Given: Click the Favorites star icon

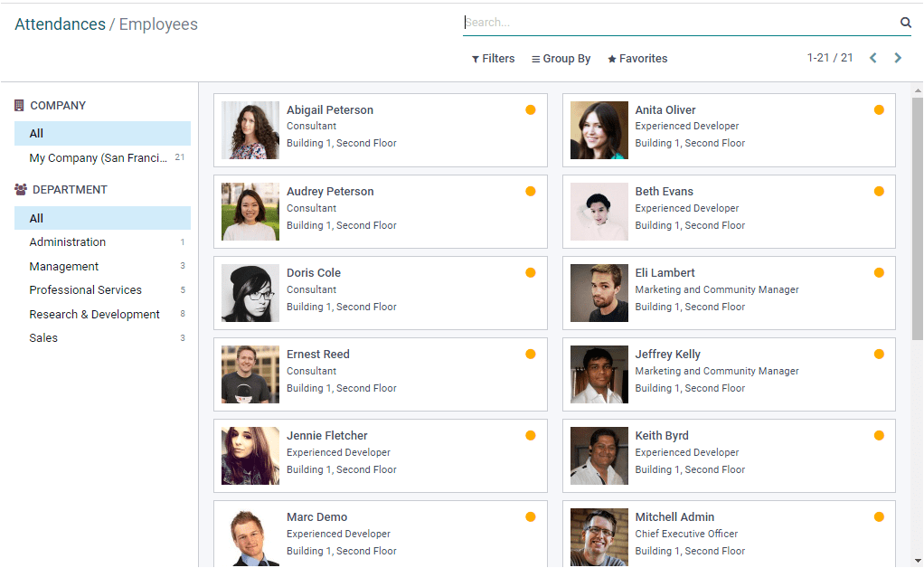Looking at the screenshot, I should 614,58.
